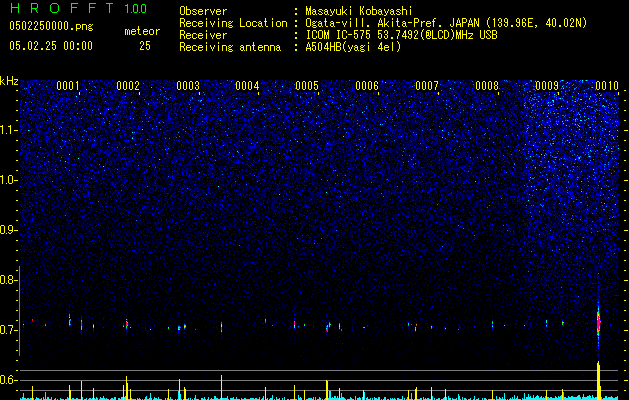
Task: Click the HROFFT 1.0.0 title text
Action: click(78, 8)
